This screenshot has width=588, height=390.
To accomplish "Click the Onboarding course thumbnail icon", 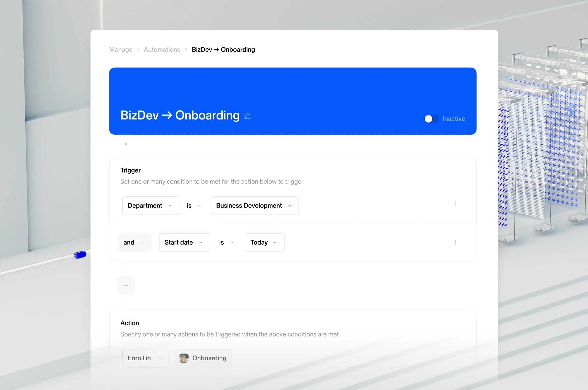I will (184, 358).
